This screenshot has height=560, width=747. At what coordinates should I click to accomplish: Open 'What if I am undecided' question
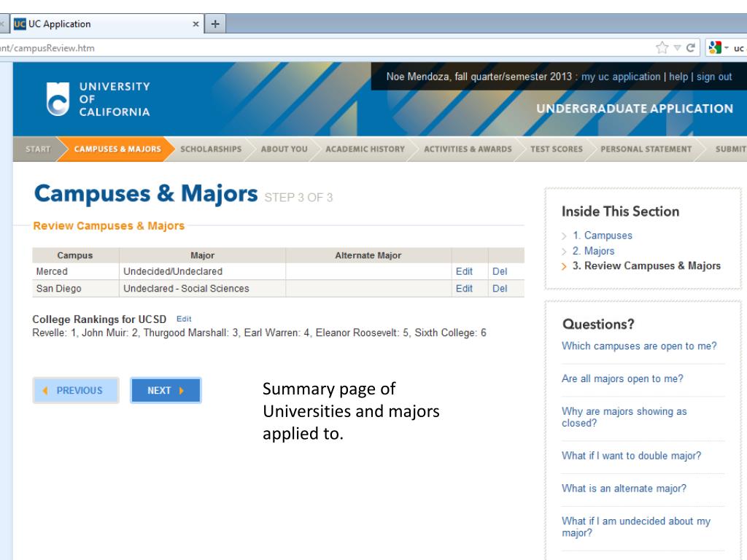coord(636,527)
